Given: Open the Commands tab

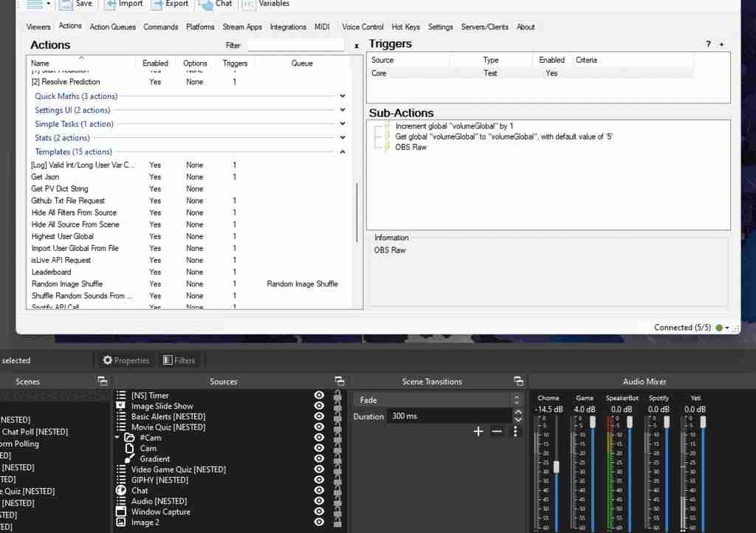Looking at the screenshot, I should pos(160,27).
